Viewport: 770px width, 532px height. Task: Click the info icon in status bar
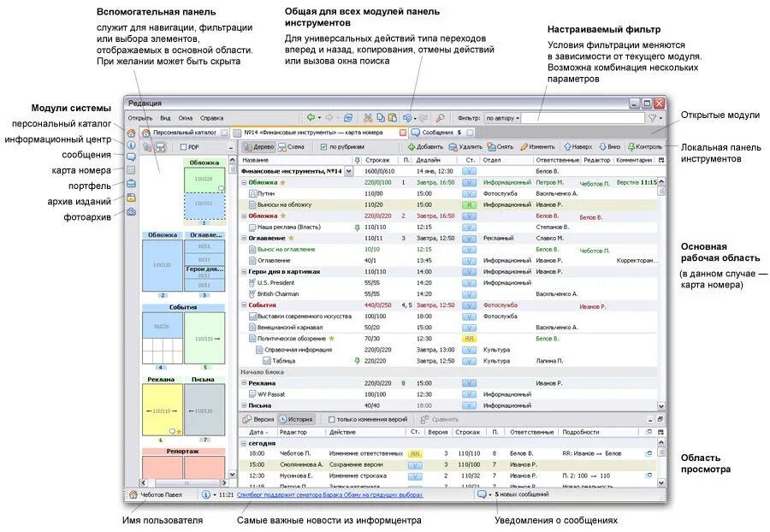(x=206, y=494)
